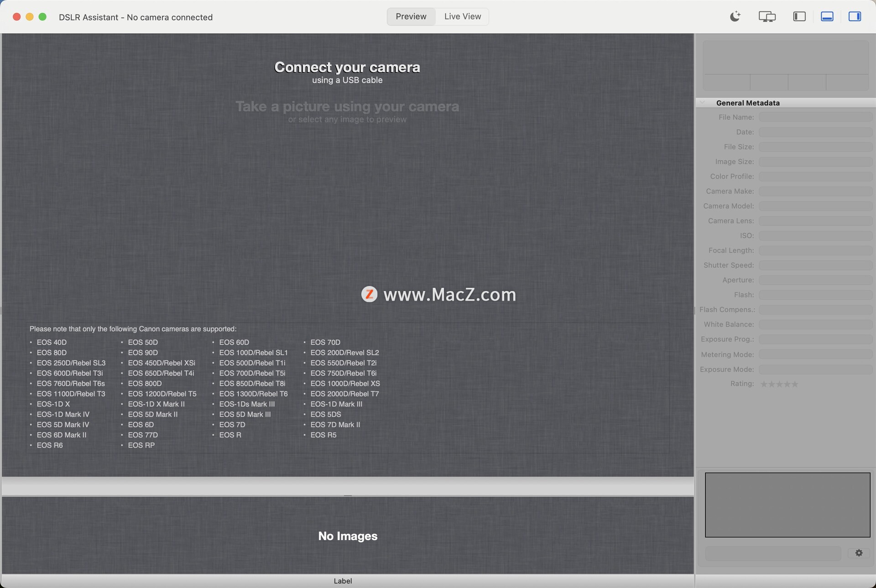Click the Aperture field
This screenshot has width=876, height=588.
coord(815,280)
